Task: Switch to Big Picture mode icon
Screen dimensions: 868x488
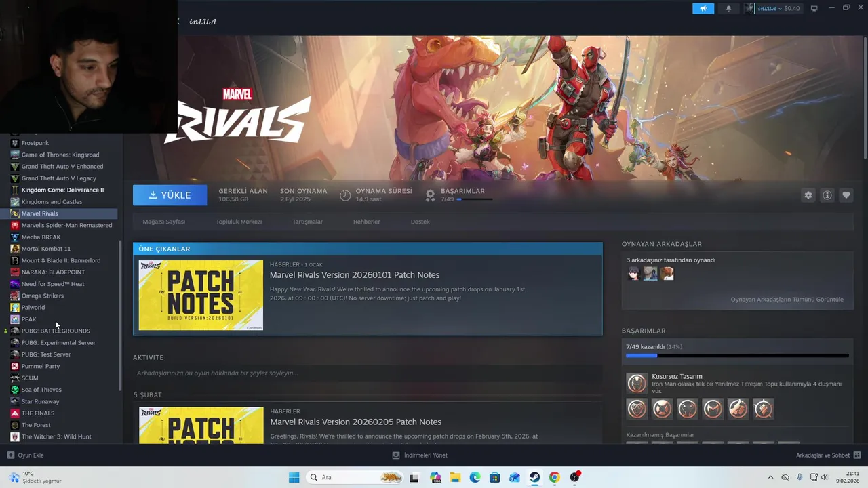Action: [x=814, y=8]
